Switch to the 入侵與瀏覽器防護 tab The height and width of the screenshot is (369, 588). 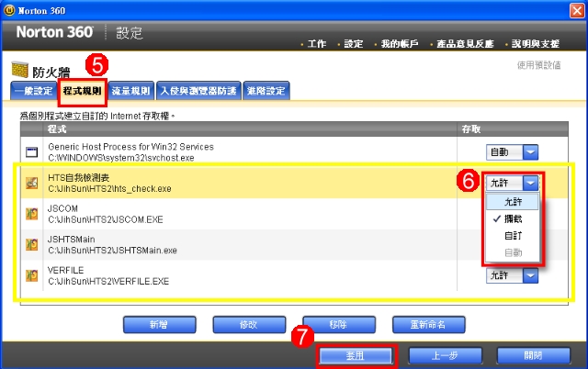(x=198, y=91)
